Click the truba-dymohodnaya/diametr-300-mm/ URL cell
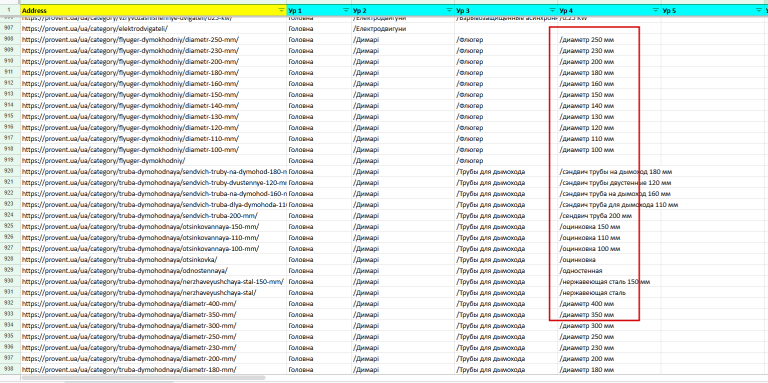This screenshot has height=383, width=768. [153, 326]
